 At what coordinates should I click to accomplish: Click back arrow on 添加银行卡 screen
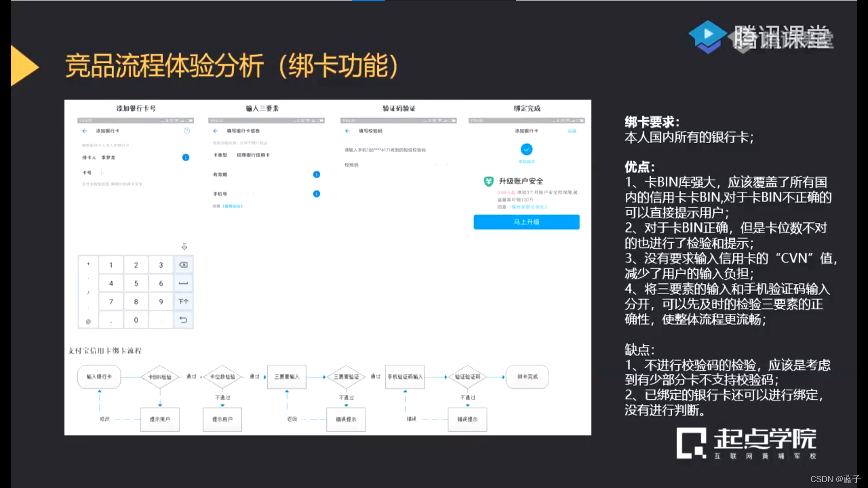point(85,131)
